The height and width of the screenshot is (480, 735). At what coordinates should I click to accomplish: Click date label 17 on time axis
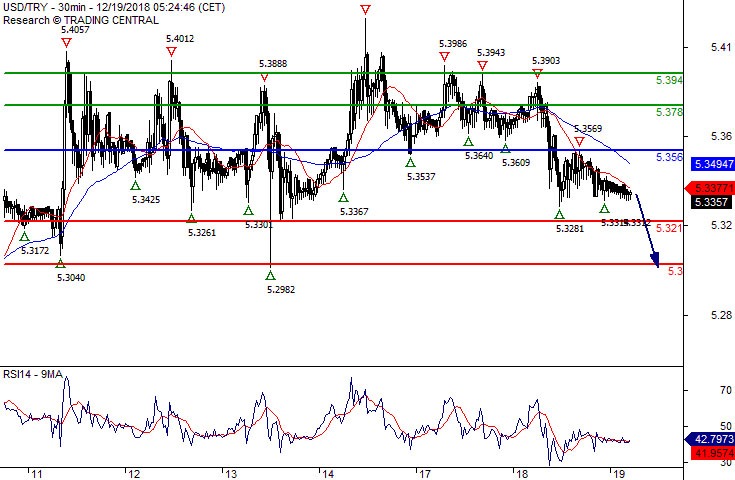click(425, 474)
